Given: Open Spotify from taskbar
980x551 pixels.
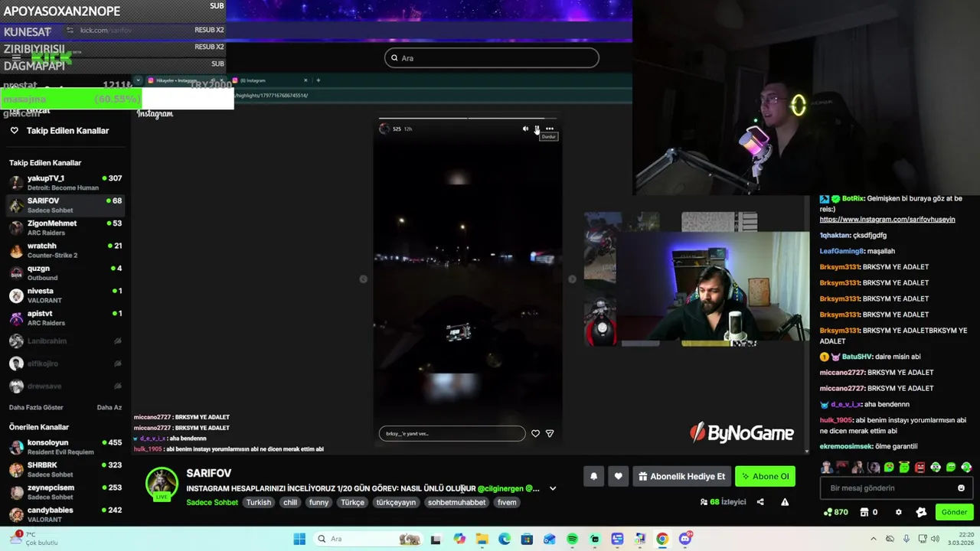Looking at the screenshot, I should pos(572,539).
